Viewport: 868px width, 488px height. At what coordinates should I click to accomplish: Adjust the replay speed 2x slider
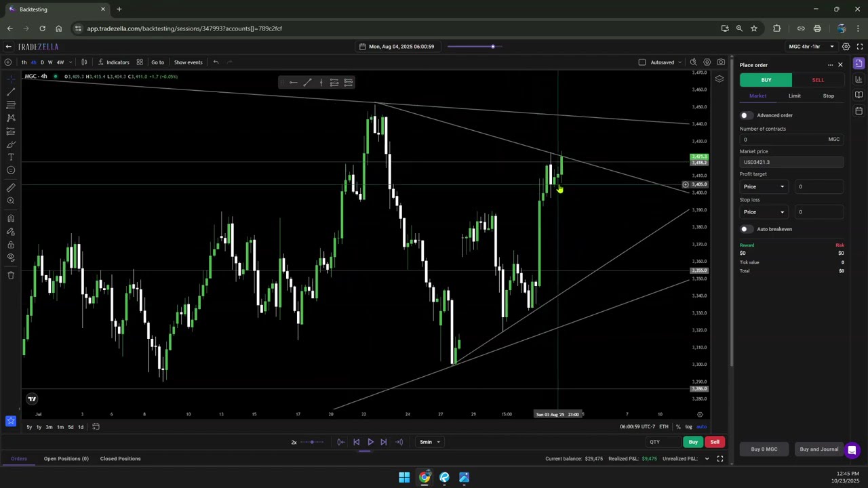tap(312, 442)
